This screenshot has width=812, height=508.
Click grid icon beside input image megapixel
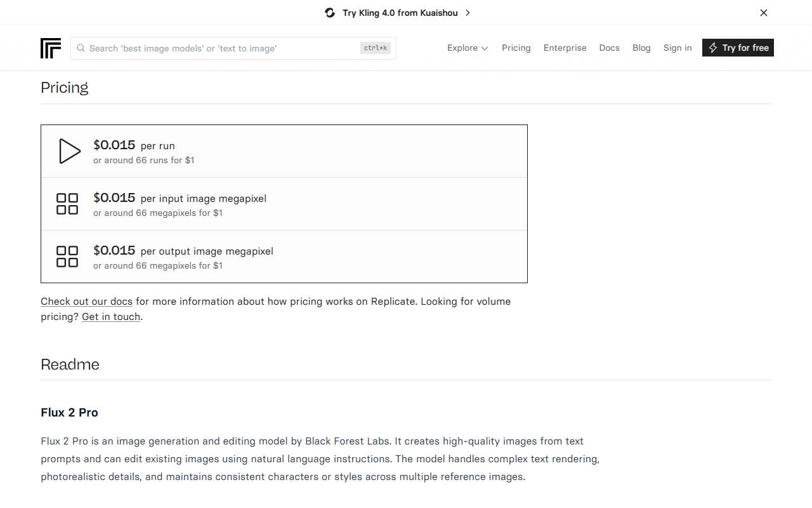tap(67, 204)
